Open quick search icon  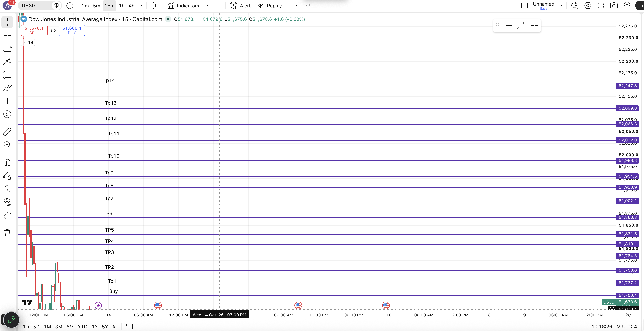pyautogui.click(x=575, y=6)
